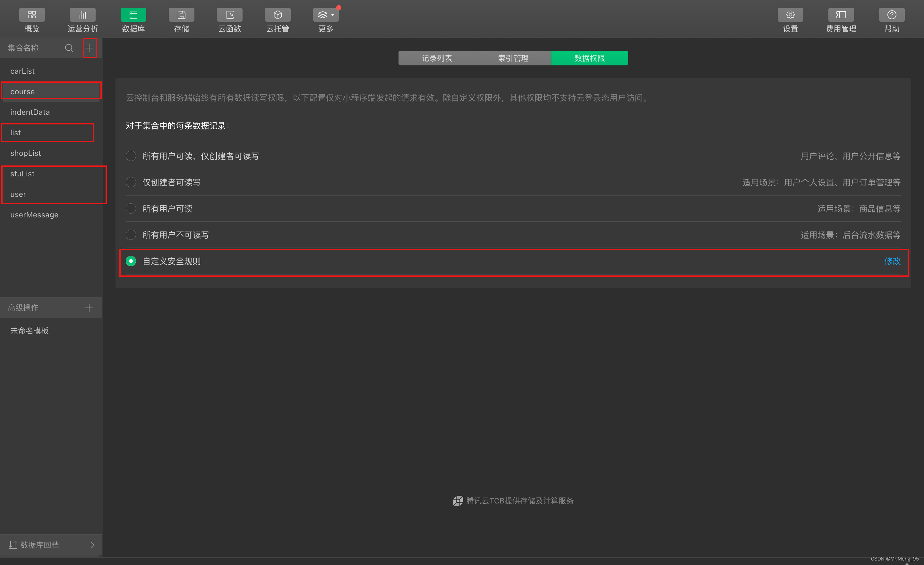Click the 修改 link for custom rules
Image resolution: width=924 pixels, height=565 pixels.
[892, 261]
